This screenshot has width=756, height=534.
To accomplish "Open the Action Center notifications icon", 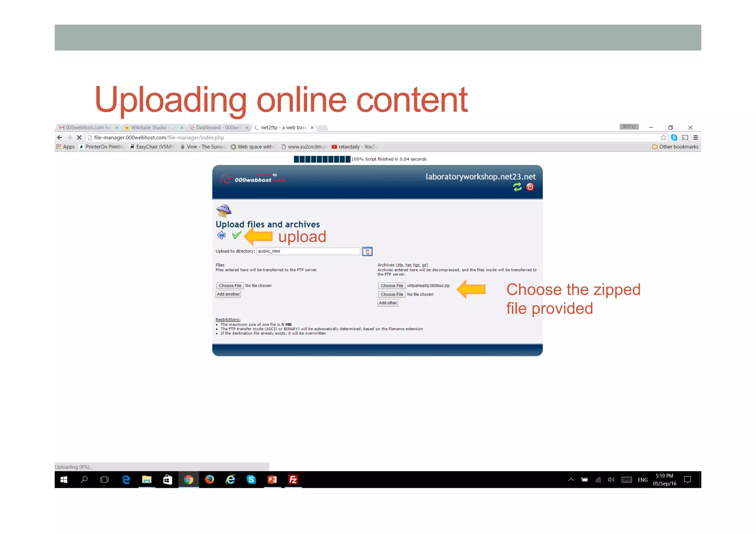I will coord(687,480).
